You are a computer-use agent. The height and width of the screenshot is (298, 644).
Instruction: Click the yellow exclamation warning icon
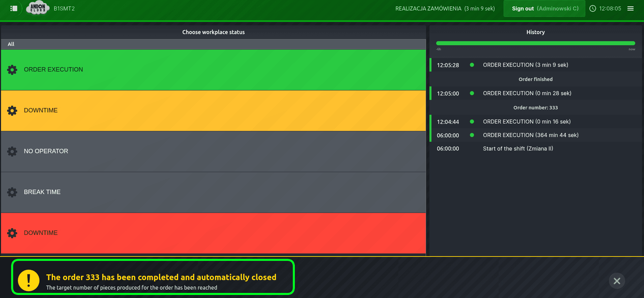pyautogui.click(x=29, y=280)
